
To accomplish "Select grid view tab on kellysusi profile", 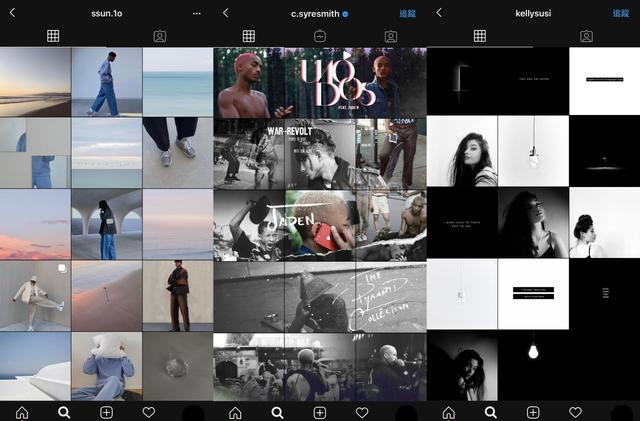I will 480,36.
